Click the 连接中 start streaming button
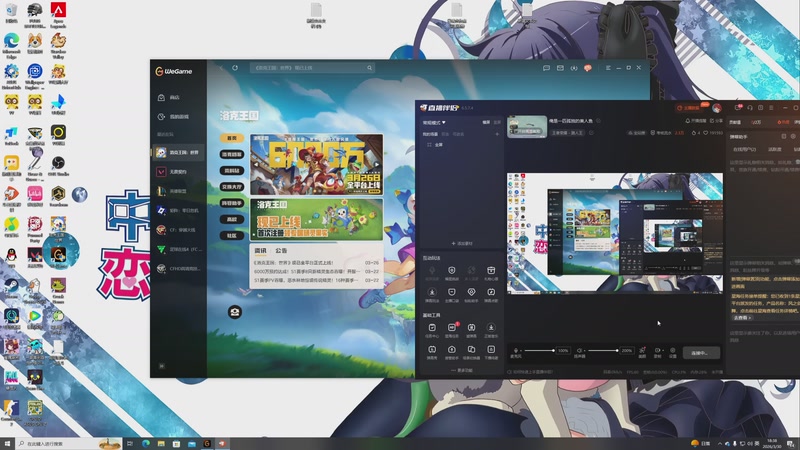 (702, 353)
